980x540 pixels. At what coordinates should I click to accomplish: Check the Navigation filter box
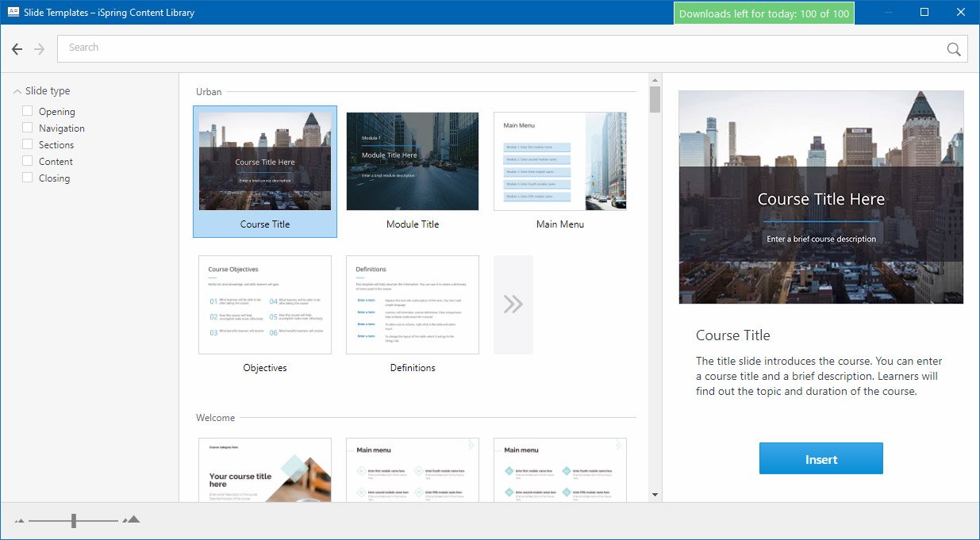(x=28, y=128)
